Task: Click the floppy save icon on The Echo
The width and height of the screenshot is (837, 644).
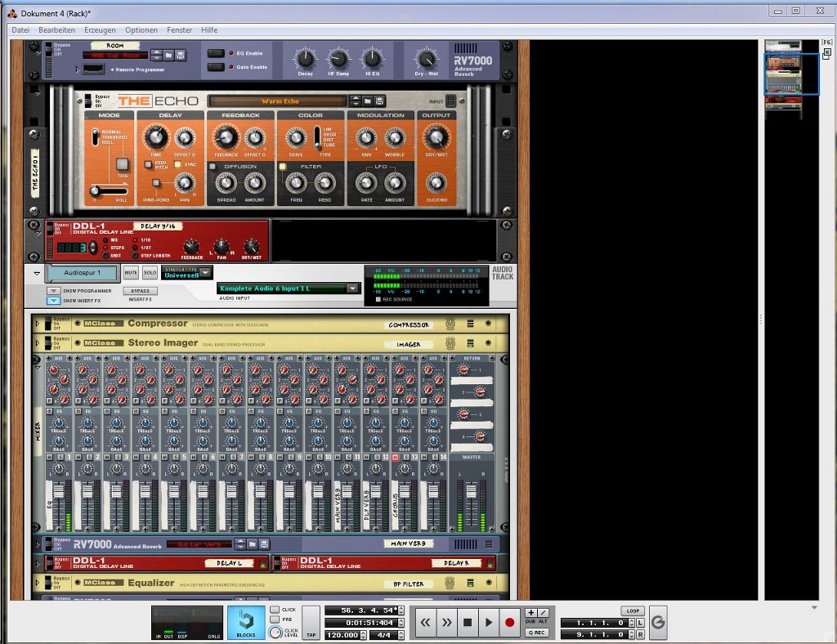Action: click(380, 101)
